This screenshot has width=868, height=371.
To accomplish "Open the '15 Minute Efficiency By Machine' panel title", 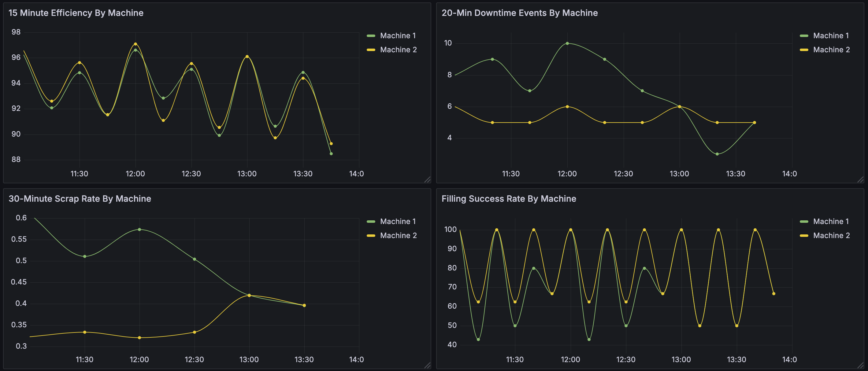I will point(76,13).
